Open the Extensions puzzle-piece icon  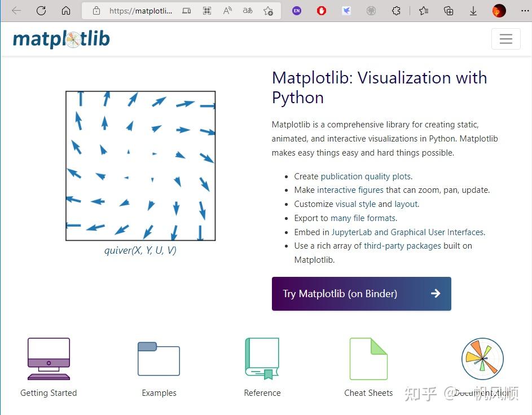pyautogui.click(x=395, y=11)
